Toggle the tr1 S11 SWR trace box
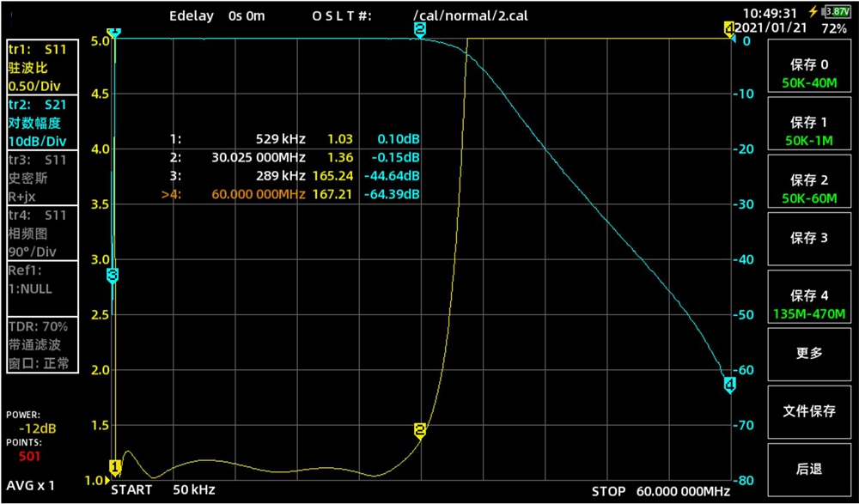The width and height of the screenshot is (859, 504). tap(42, 68)
